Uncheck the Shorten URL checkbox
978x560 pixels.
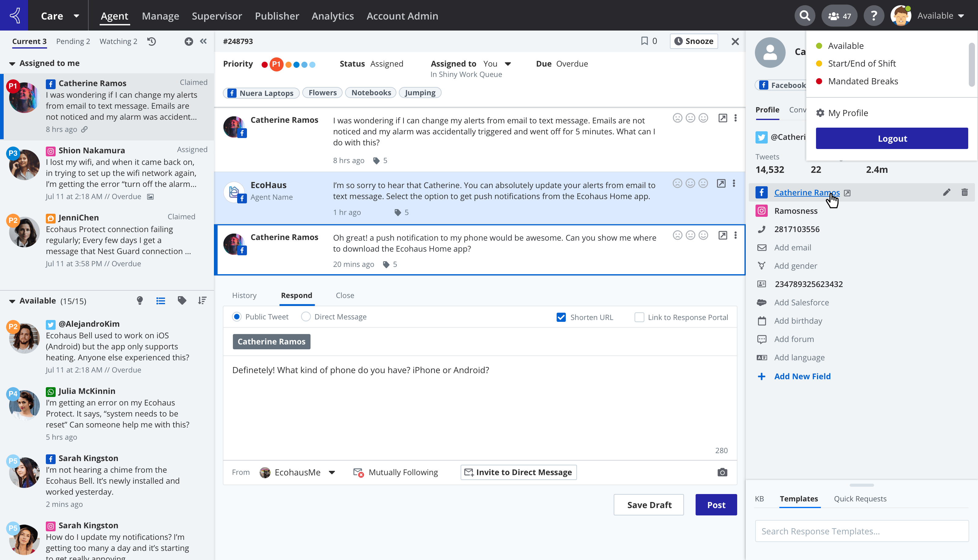tap(561, 317)
